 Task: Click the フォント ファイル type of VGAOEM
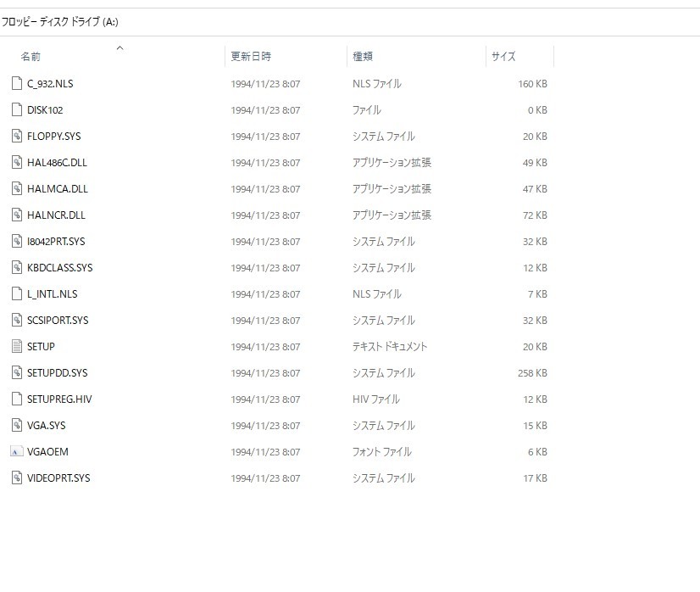pyautogui.click(x=382, y=452)
